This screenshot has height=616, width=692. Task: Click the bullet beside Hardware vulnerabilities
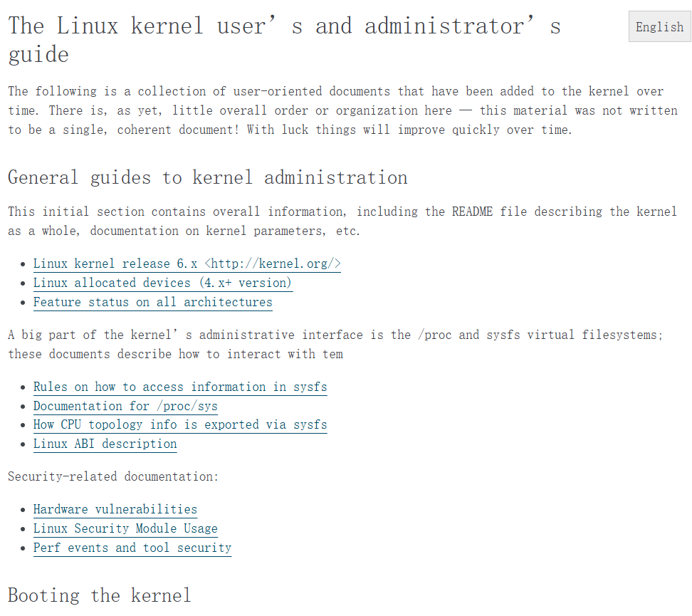(23, 509)
